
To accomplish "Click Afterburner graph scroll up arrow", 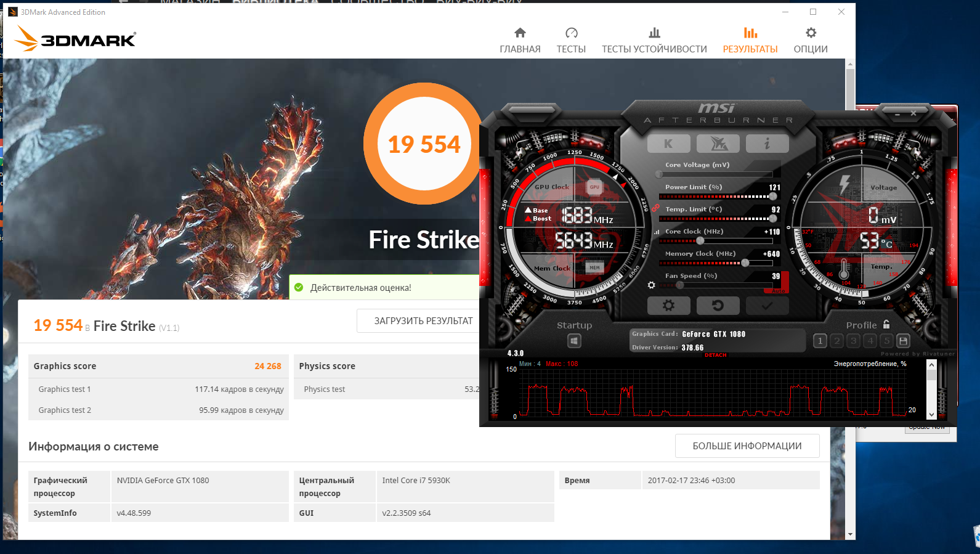I will coord(931,365).
